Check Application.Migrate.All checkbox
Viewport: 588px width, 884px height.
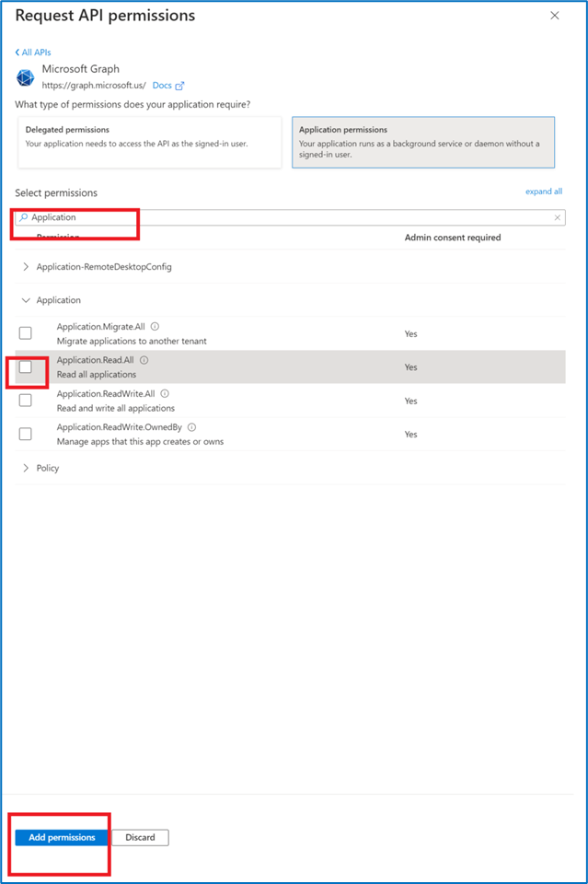26,333
